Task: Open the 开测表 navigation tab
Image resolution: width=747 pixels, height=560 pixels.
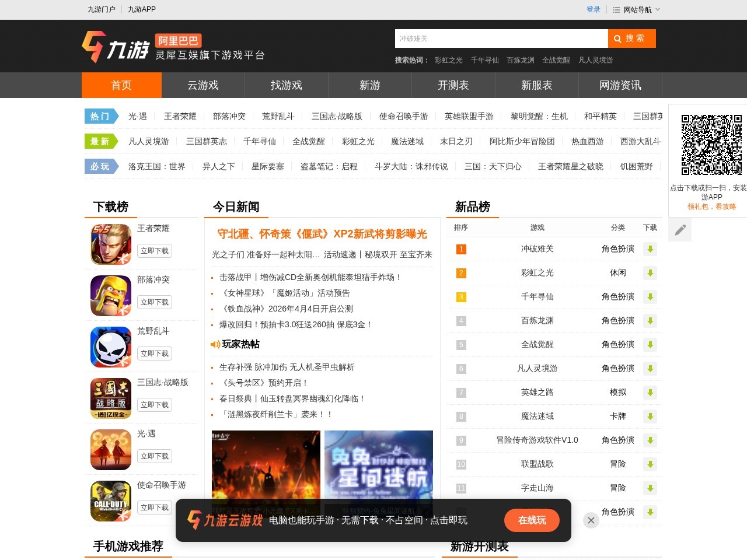Action: click(x=452, y=85)
